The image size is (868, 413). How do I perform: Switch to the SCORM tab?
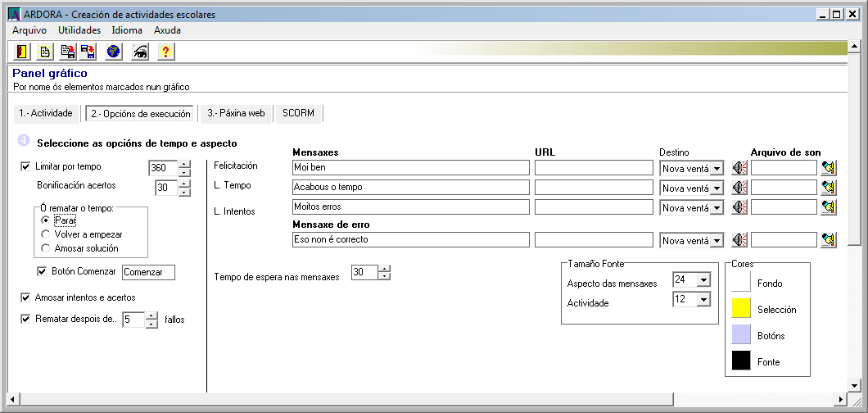pos(298,113)
